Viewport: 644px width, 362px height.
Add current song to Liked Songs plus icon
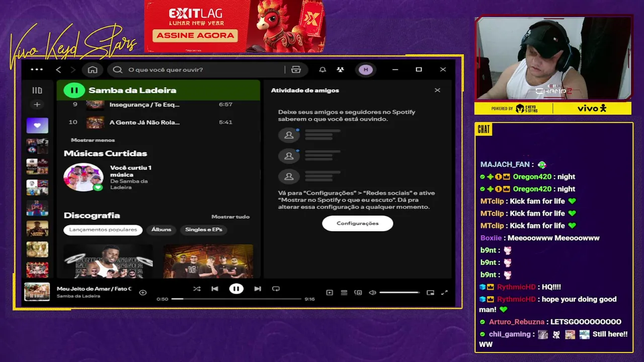tap(143, 292)
